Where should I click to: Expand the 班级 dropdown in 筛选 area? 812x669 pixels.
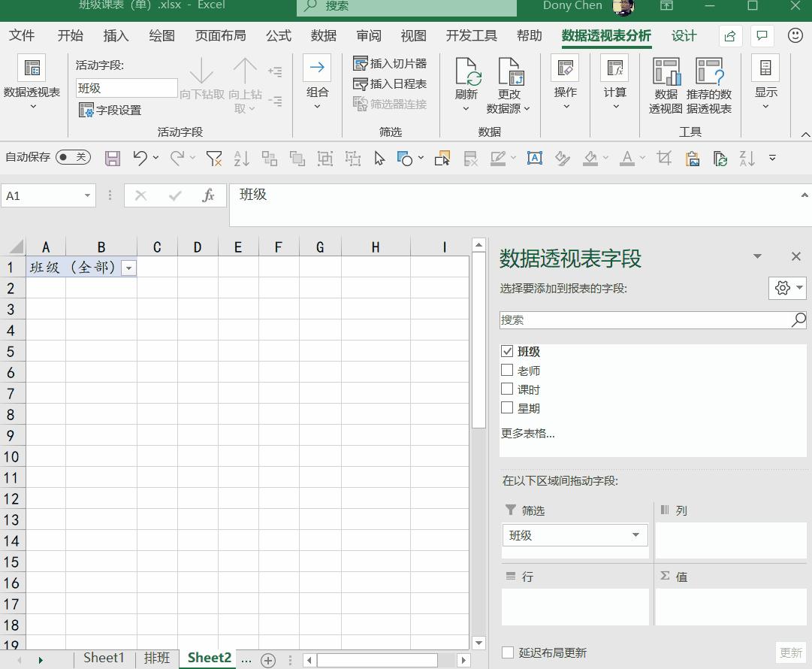pyautogui.click(x=635, y=535)
